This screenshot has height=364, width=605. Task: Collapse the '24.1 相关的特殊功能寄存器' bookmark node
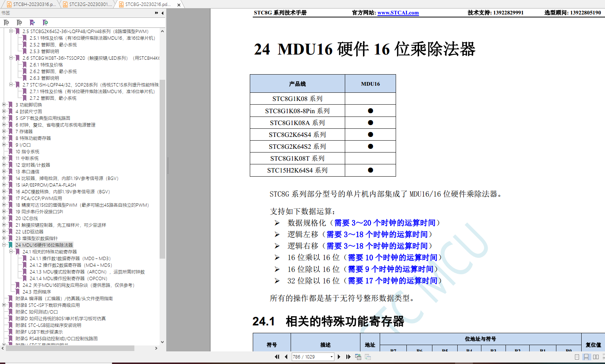click(x=11, y=252)
